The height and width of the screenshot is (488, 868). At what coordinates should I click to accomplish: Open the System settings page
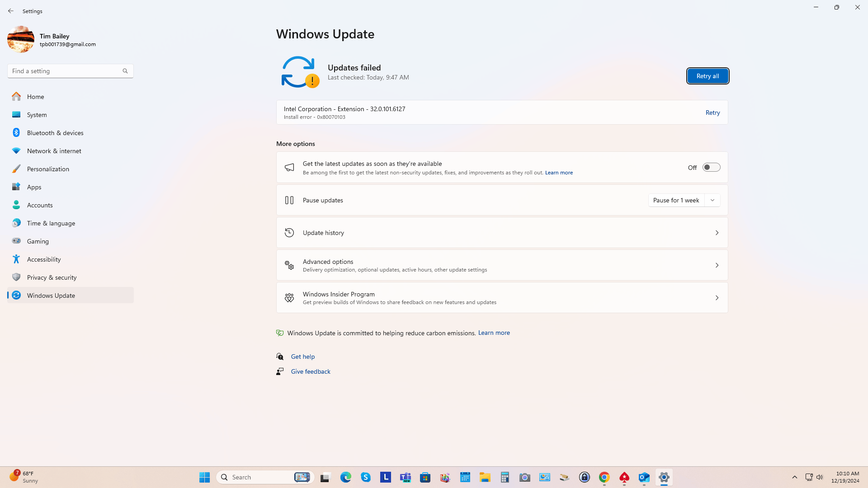click(71, 115)
